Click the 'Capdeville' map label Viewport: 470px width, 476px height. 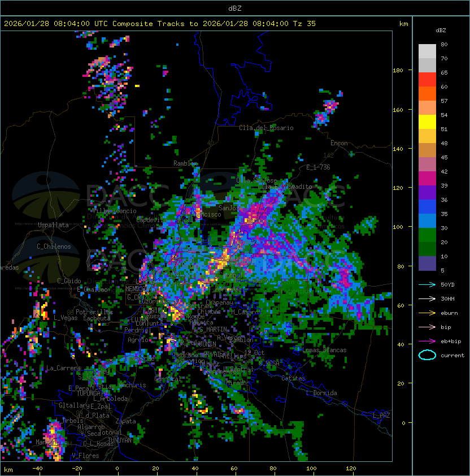152,219
